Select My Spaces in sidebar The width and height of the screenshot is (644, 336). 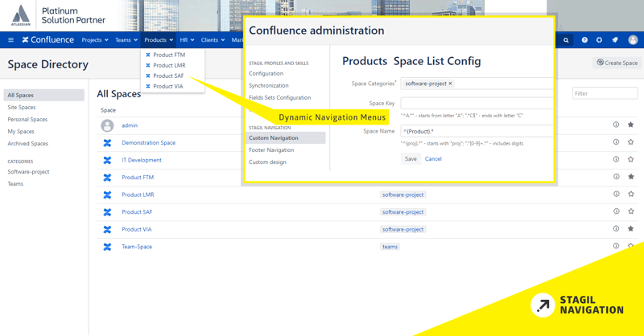21,132
